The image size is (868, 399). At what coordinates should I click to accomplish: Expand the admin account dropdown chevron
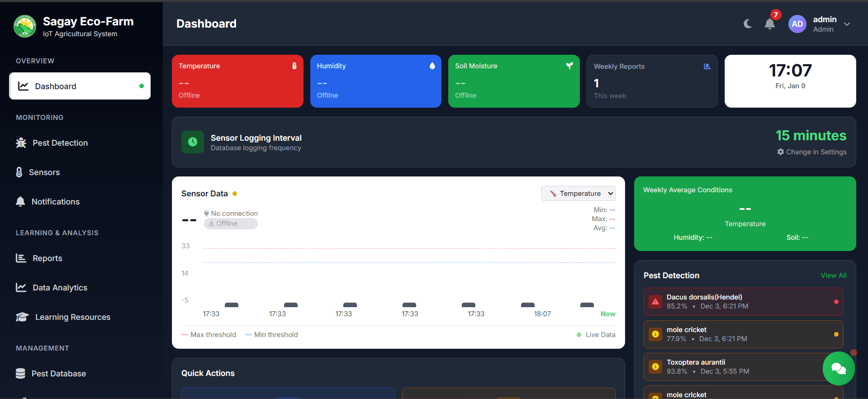click(847, 24)
